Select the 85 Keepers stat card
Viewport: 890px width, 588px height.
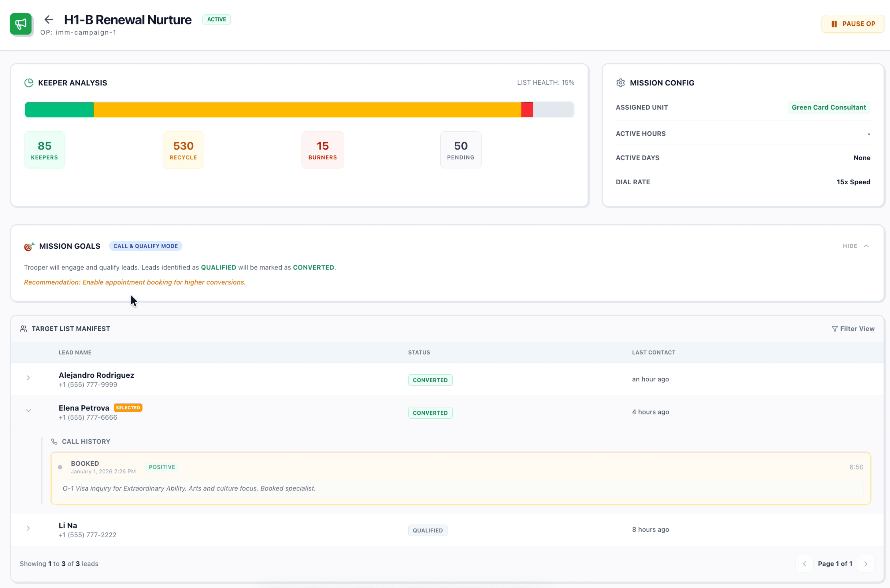[x=44, y=150]
